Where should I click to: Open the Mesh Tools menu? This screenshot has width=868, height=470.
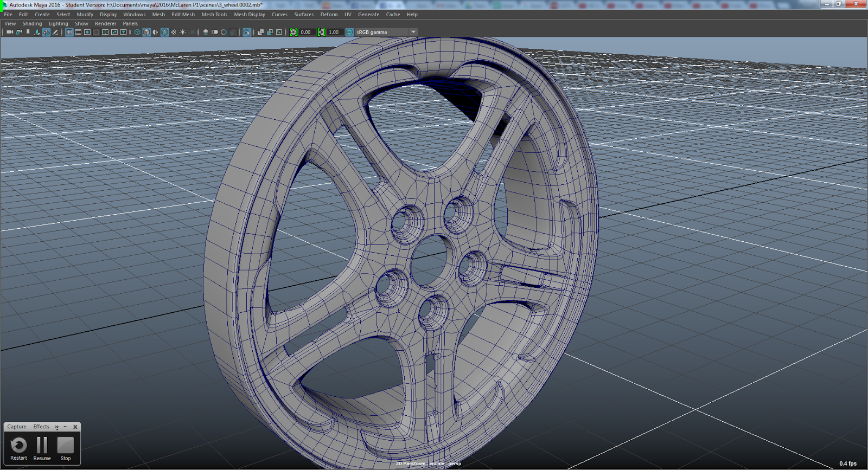pyautogui.click(x=214, y=15)
